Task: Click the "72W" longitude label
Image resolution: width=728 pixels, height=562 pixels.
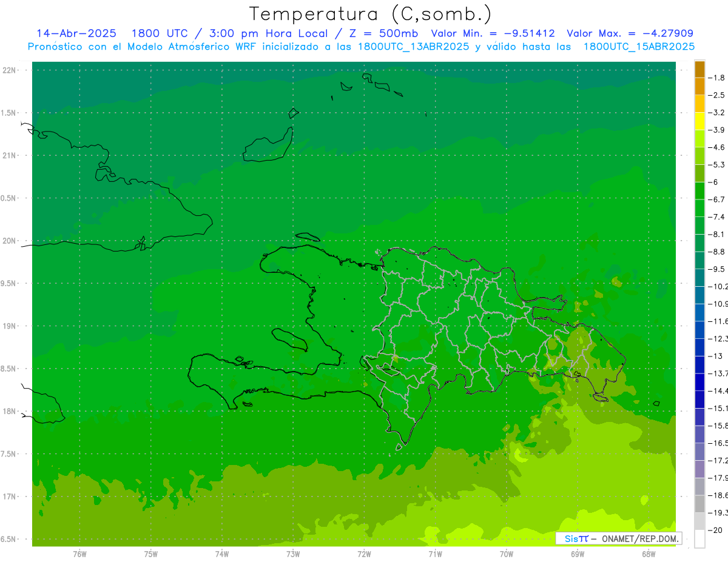Action: [x=364, y=554]
